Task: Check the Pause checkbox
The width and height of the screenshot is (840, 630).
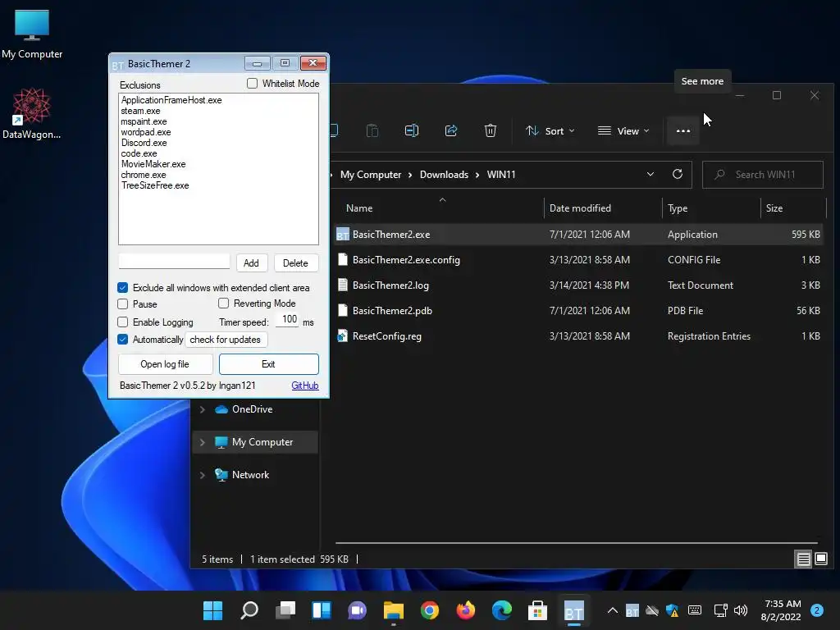Action: click(123, 304)
